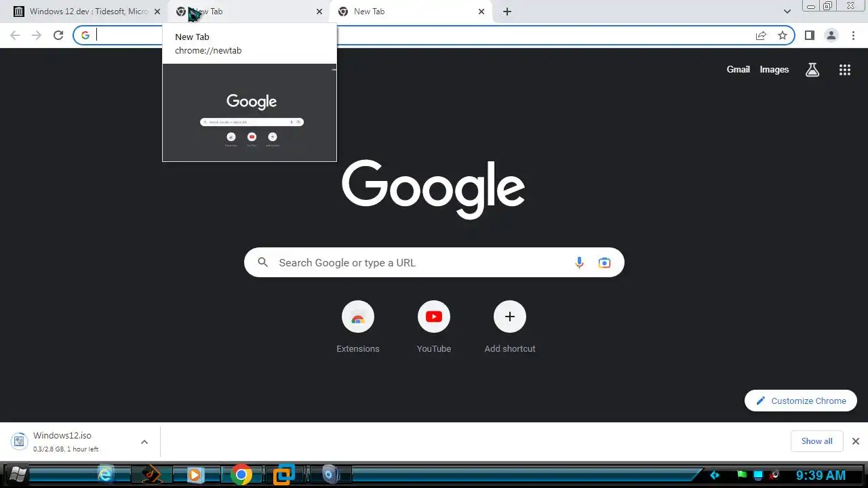Click the tray blue arrow icon
This screenshot has height=488, width=868.
pyautogui.click(x=714, y=475)
